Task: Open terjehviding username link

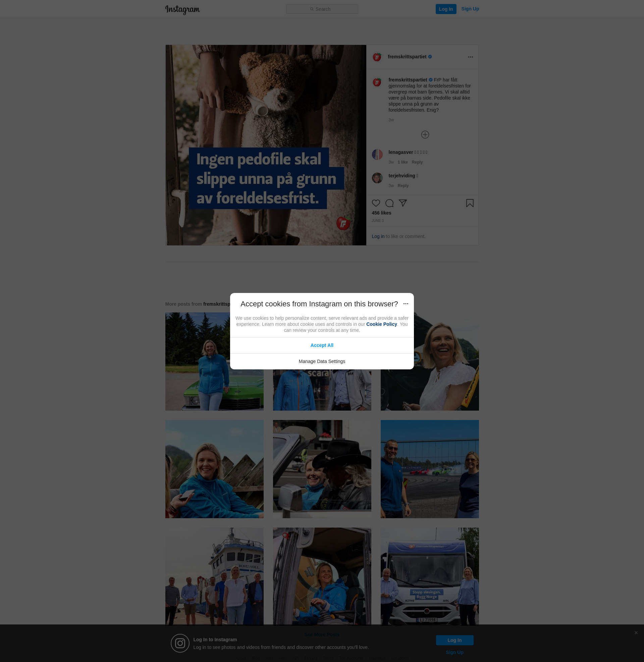Action: coord(401,176)
